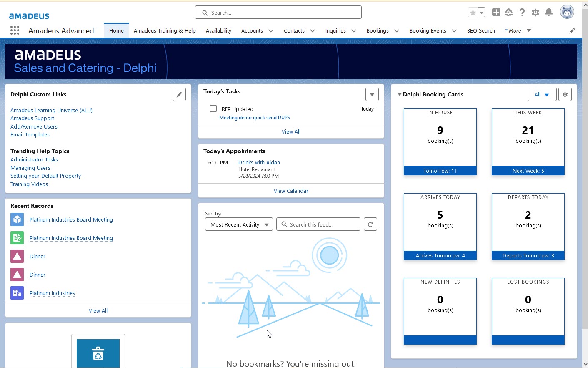This screenshot has height=368, width=588.
Task: Open the Lost Bookings card
Action: pos(528,311)
